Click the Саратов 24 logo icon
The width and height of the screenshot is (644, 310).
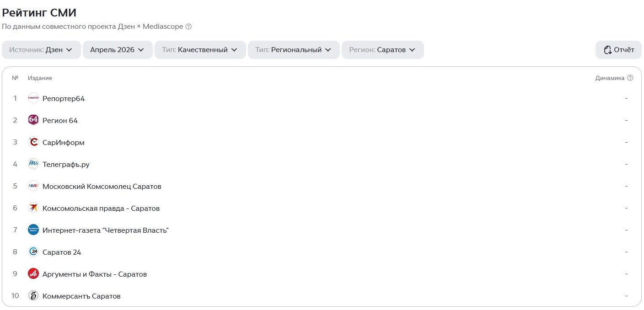pyautogui.click(x=33, y=252)
